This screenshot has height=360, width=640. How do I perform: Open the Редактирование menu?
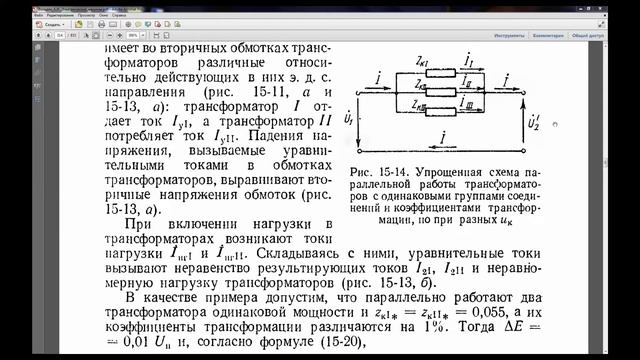click(60, 16)
